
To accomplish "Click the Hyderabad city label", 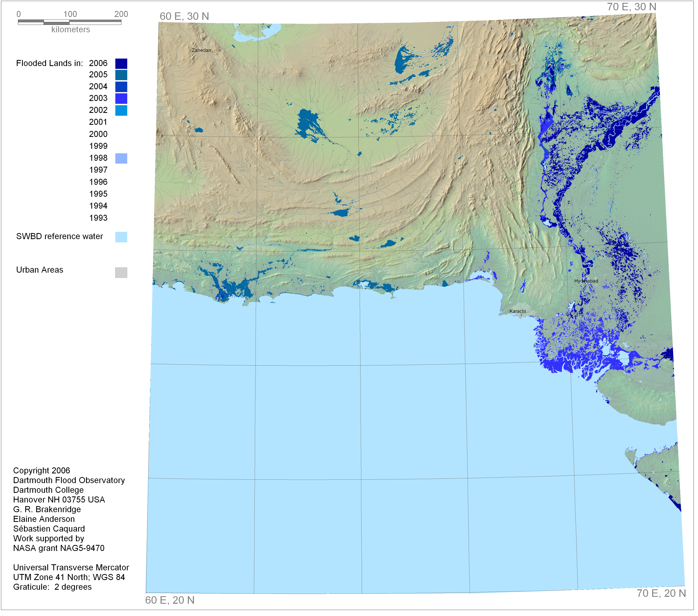I will [x=586, y=281].
